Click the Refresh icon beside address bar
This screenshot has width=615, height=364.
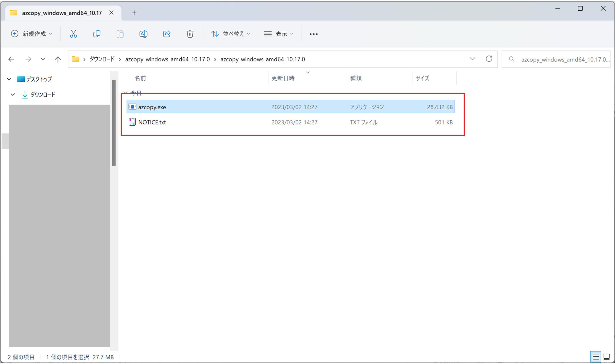tap(489, 59)
